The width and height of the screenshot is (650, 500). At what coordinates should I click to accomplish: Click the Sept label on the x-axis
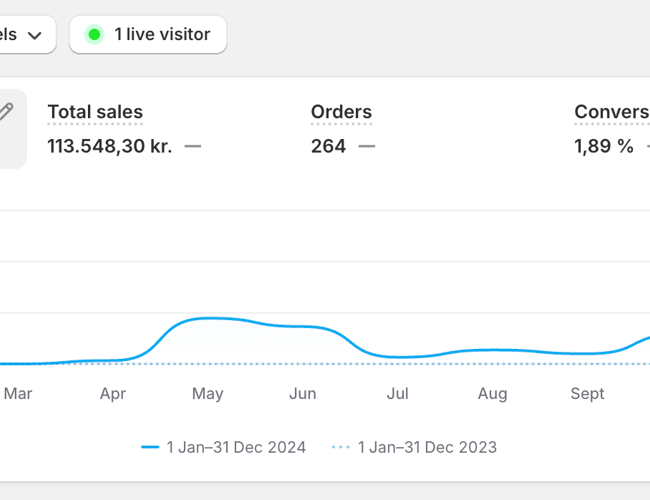587,394
